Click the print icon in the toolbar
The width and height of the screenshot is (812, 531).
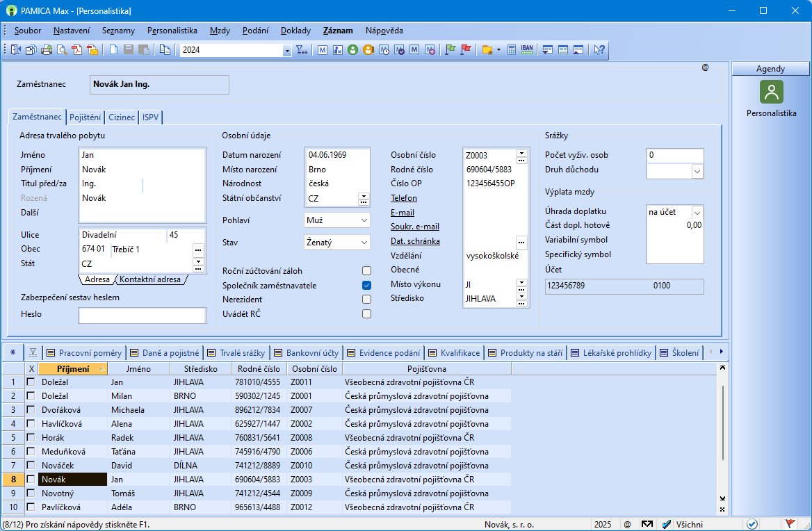tap(47, 50)
